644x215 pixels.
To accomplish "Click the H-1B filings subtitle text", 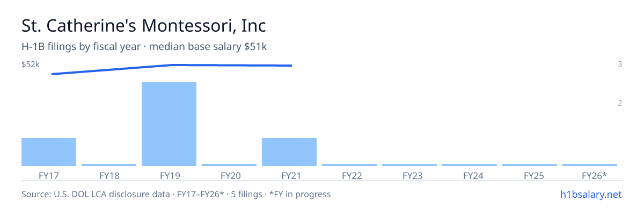I will coord(144,47).
